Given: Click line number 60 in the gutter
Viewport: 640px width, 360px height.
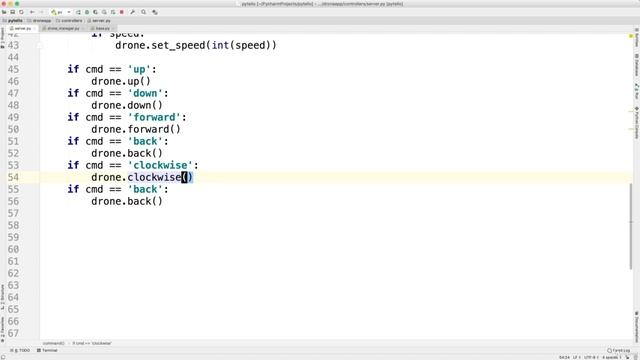Looking at the screenshot, I should coord(13,249).
